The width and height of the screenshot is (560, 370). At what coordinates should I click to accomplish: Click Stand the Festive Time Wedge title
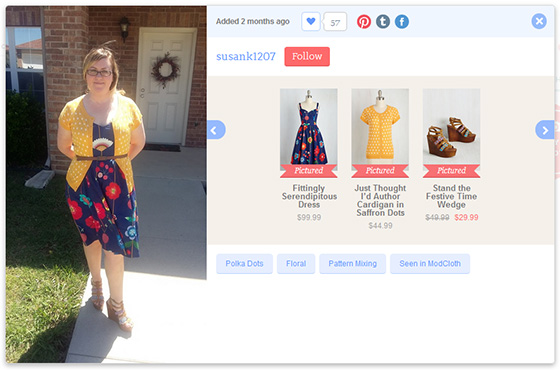(451, 196)
